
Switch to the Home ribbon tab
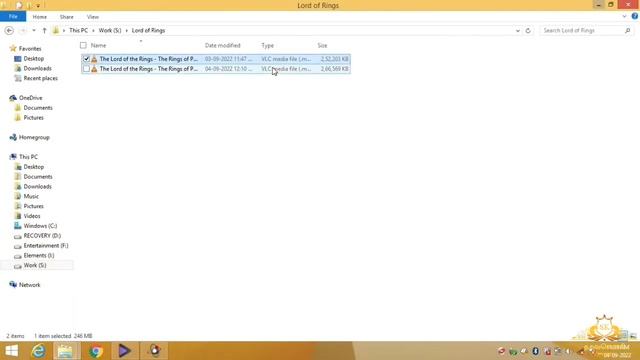point(40,17)
